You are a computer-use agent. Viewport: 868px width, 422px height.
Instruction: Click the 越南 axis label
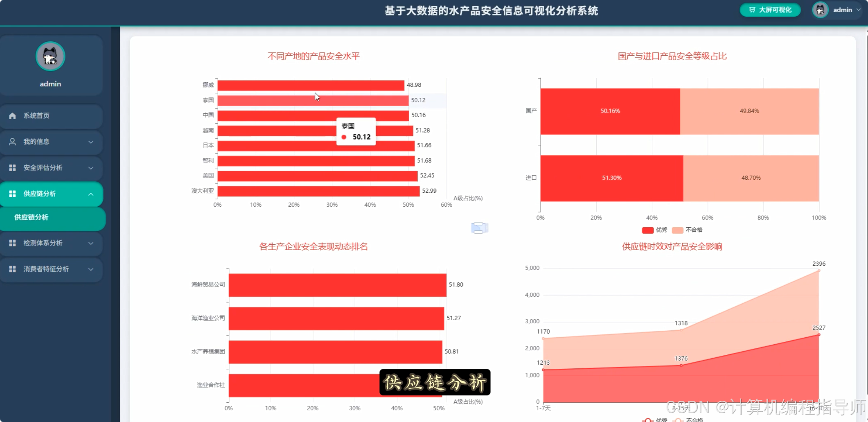coord(208,131)
